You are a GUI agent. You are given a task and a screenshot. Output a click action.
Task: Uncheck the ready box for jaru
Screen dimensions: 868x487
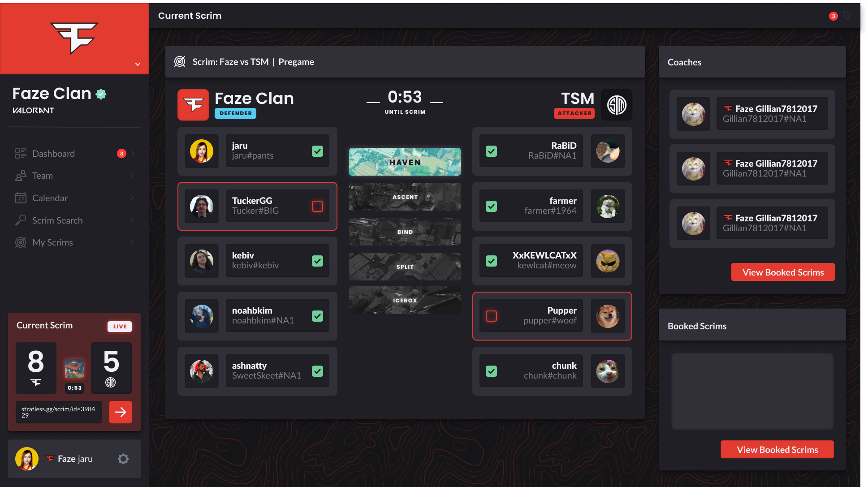317,151
